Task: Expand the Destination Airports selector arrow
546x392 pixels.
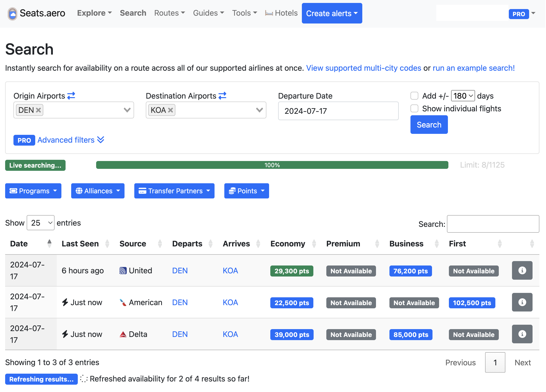Action: (x=259, y=110)
